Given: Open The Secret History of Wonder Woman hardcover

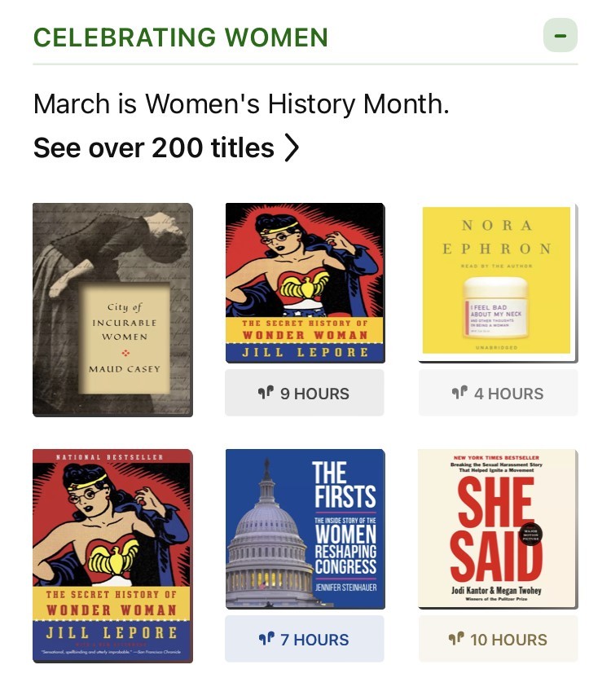Looking at the screenshot, I should (x=305, y=282).
